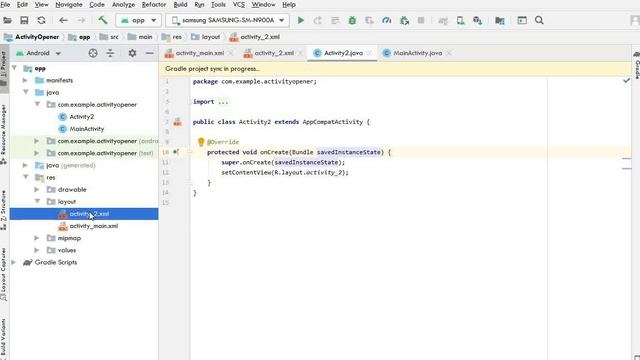
Task: Toggle the Resource Manager side tab
Action: (4, 134)
